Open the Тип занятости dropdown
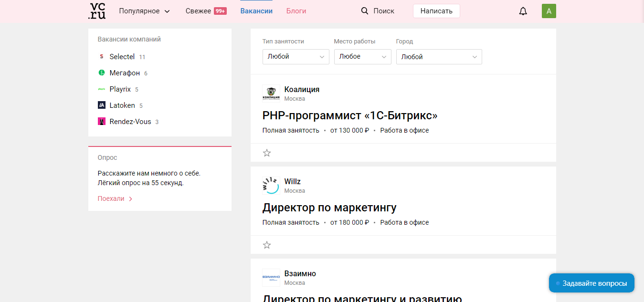Screen dimensions: 644x302 coord(296,56)
